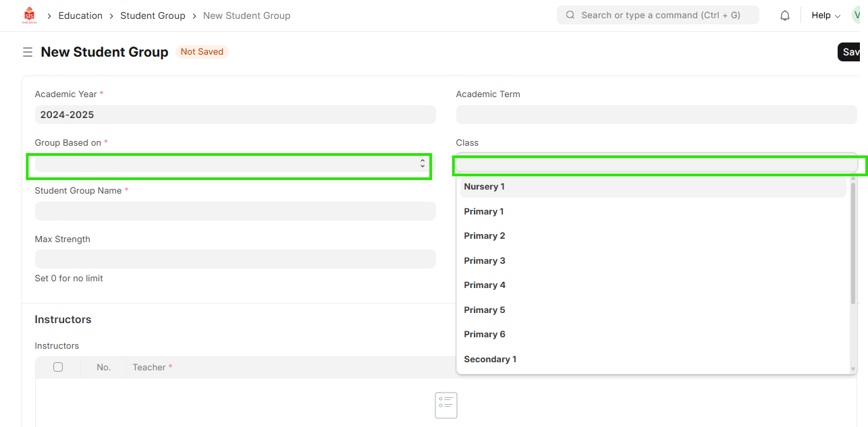Click the Academic Term field
Screen dimensions: 868x427
click(x=656, y=115)
